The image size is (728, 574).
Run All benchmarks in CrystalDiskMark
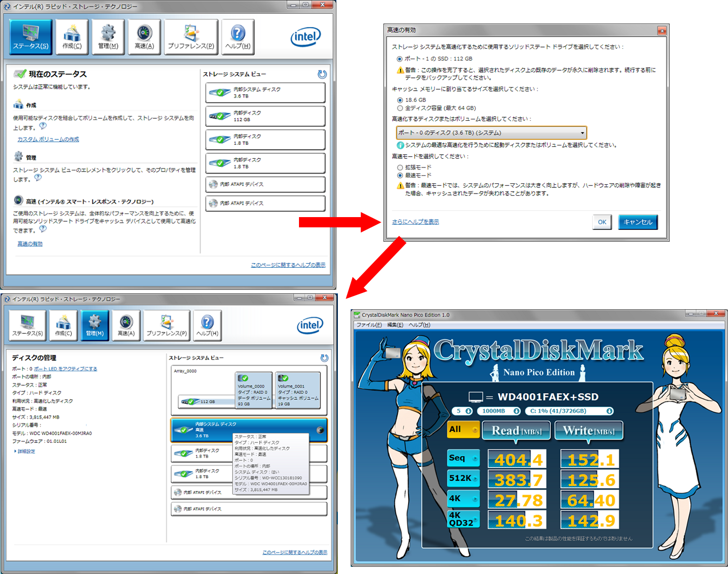(463, 430)
